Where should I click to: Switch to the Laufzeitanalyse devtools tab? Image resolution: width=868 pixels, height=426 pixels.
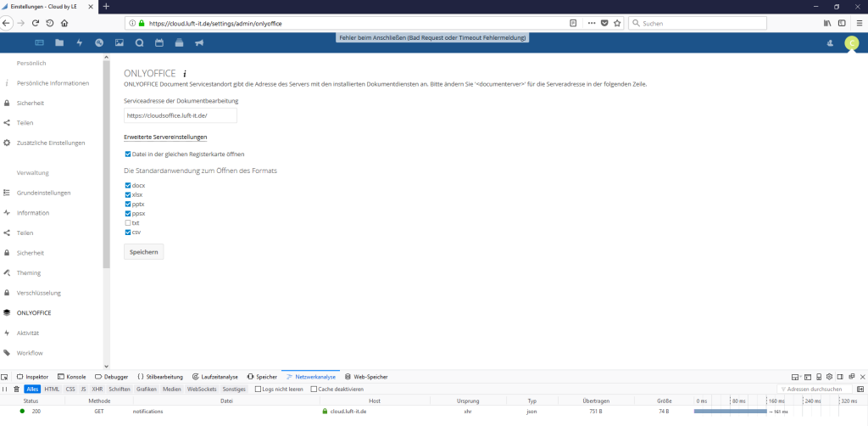[215, 377]
